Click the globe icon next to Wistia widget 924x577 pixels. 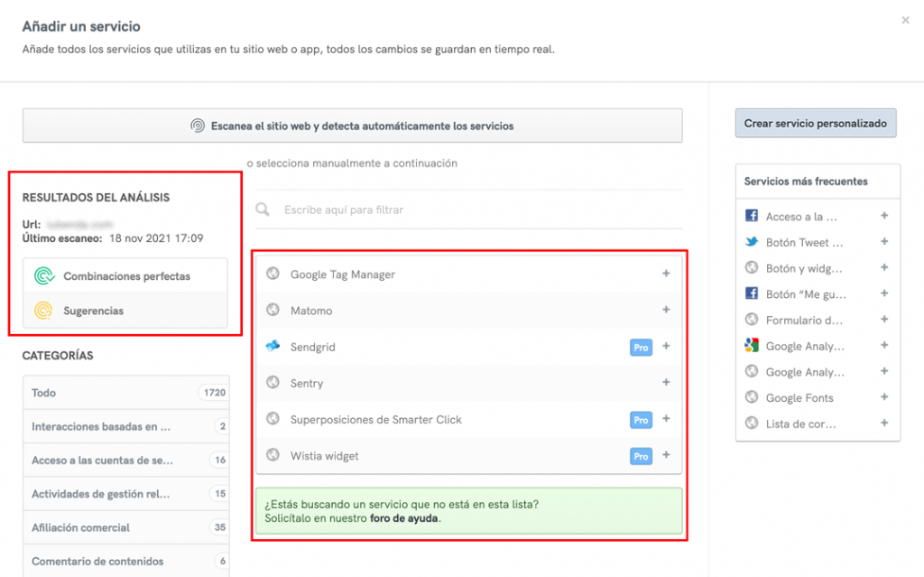[x=273, y=456]
